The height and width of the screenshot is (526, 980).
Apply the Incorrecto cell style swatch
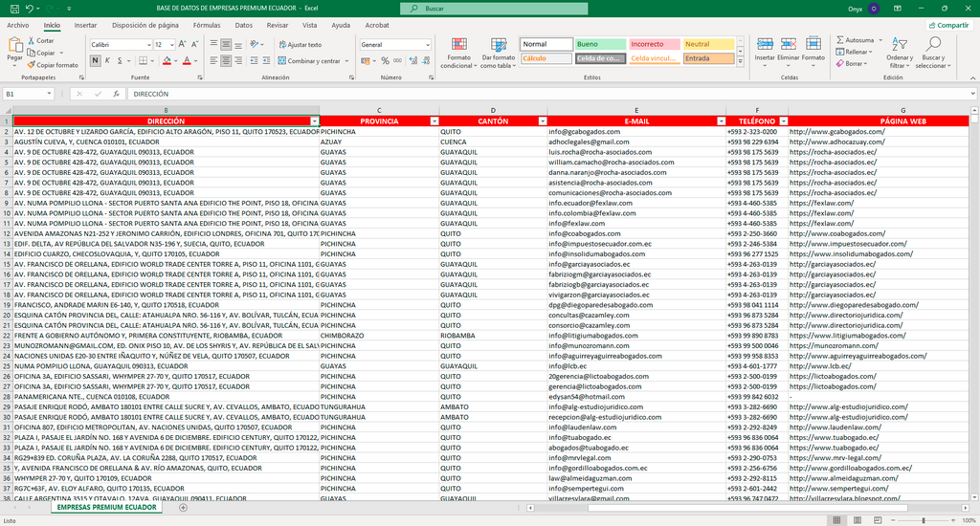[653, 44]
